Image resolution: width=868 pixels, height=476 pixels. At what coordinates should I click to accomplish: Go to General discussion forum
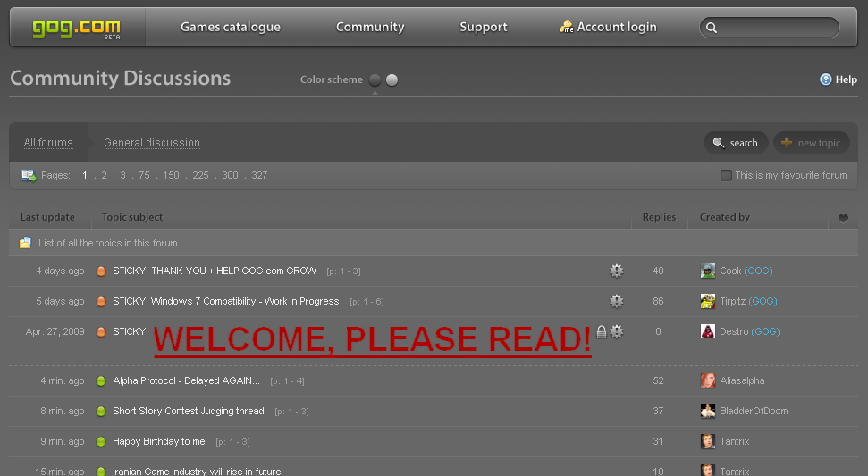coord(152,143)
